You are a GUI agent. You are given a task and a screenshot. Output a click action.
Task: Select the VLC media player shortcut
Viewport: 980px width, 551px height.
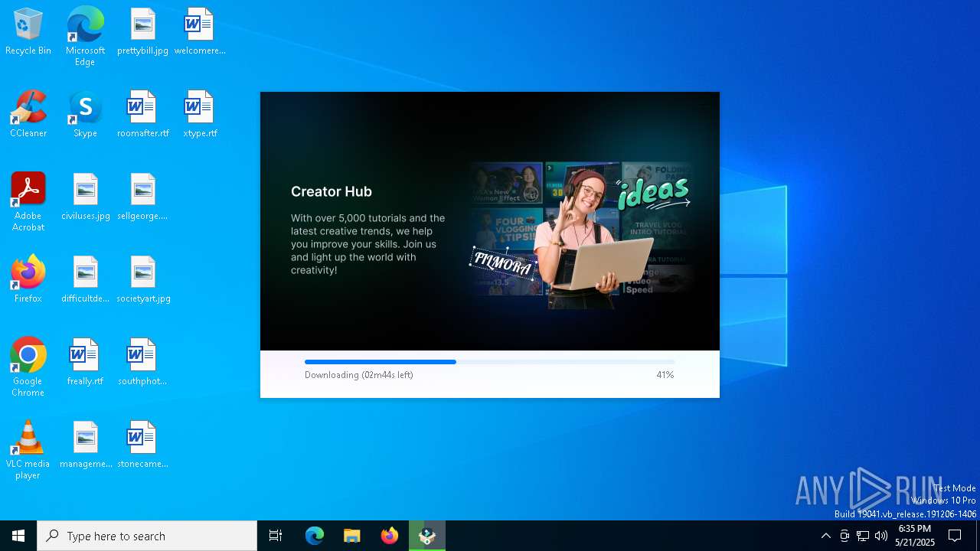pyautogui.click(x=28, y=450)
